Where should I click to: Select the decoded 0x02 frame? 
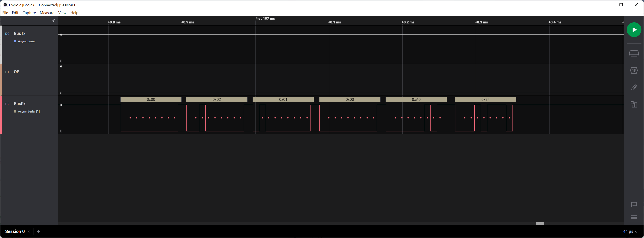217,100
